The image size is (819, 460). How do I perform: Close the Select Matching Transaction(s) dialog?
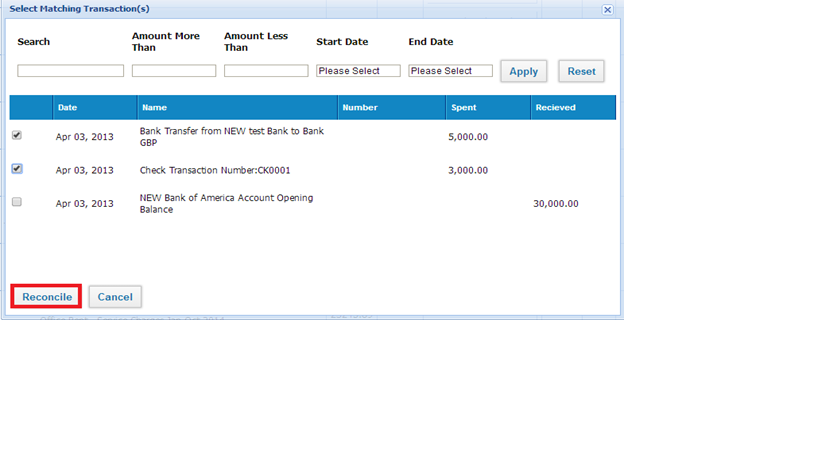click(x=607, y=9)
